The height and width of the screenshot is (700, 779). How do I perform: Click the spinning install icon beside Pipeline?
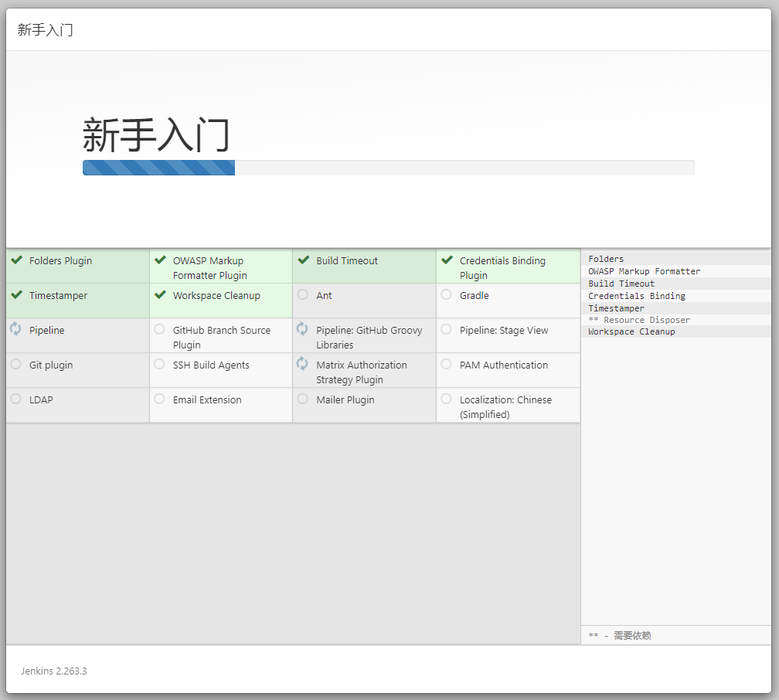tap(16, 329)
